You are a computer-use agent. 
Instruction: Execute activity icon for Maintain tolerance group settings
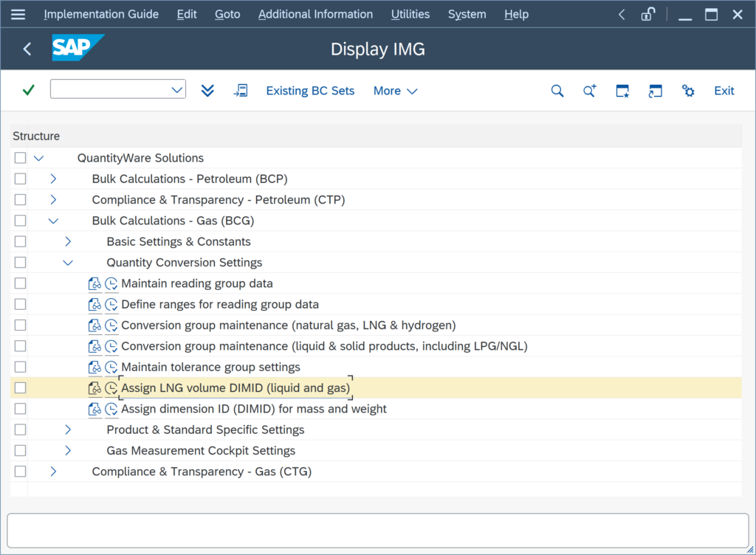tap(111, 367)
